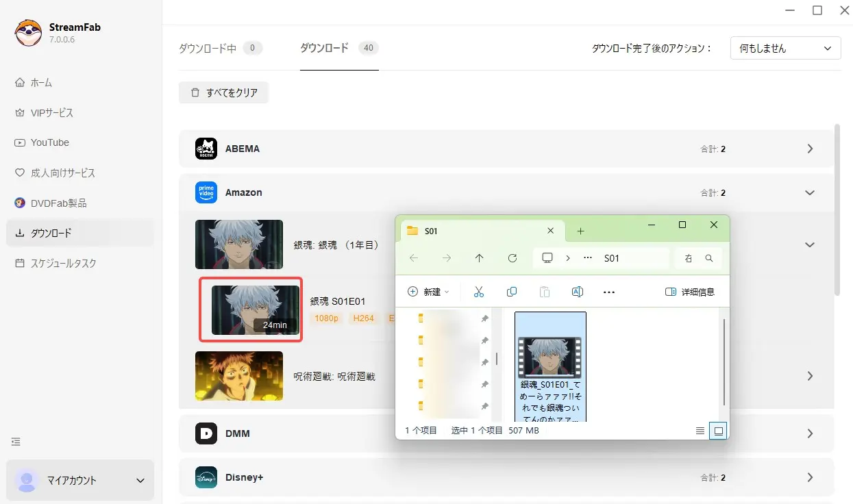Open the マイアカウント dropdown

(80, 480)
